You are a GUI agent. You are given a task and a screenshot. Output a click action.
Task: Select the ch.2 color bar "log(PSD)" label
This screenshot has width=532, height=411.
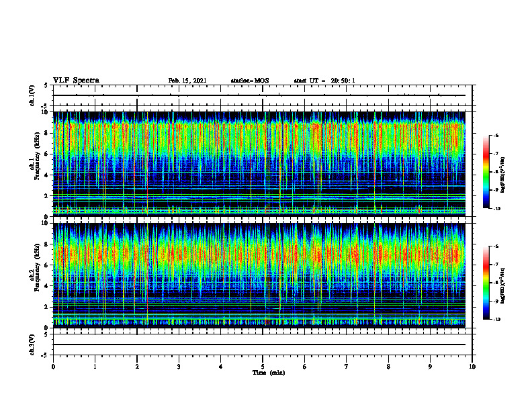pyautogui.click(x=504, y=285)
